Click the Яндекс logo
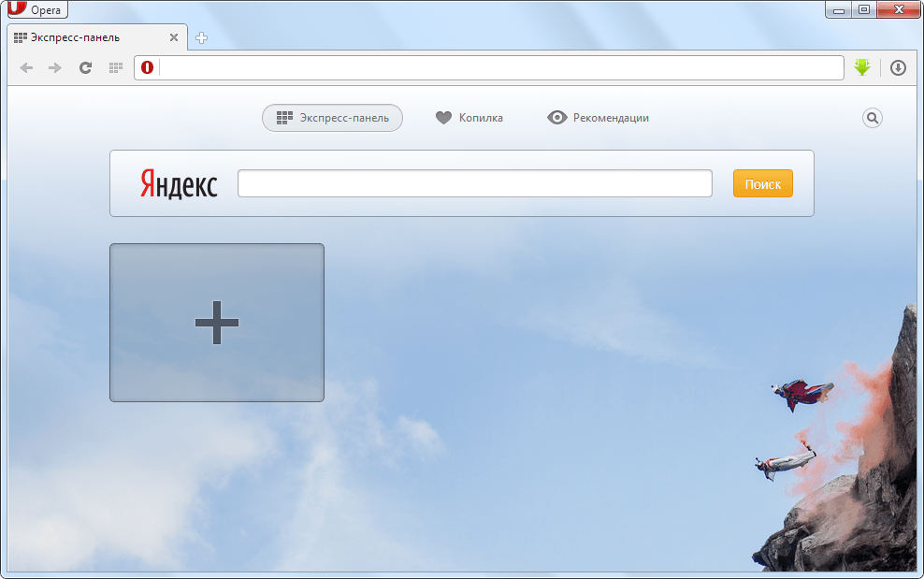Image resolution: width=924 pixels, height=579 pixels. pos(179,183)
